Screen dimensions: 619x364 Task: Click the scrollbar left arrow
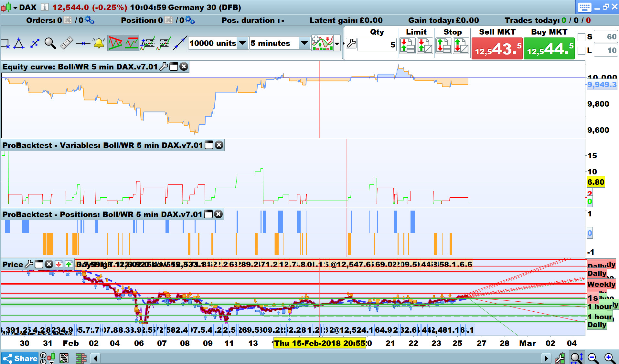(95, 358)
